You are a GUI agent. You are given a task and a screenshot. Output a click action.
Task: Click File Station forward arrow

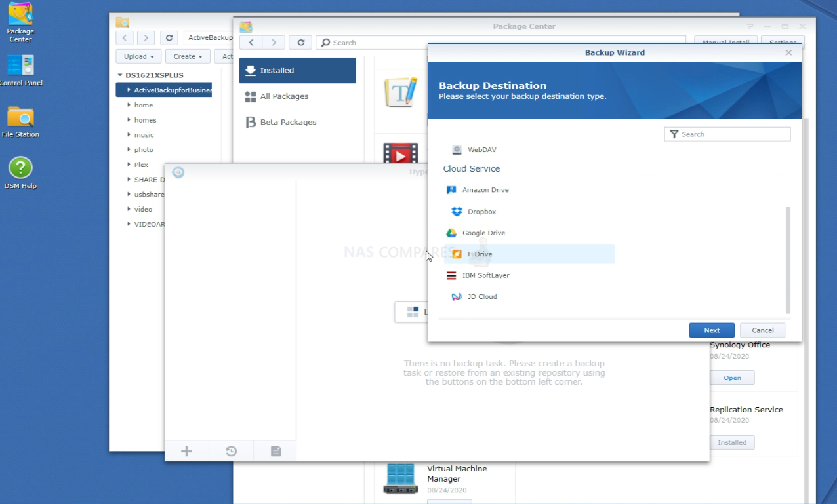pyautogui.click(x=146, y=38)
